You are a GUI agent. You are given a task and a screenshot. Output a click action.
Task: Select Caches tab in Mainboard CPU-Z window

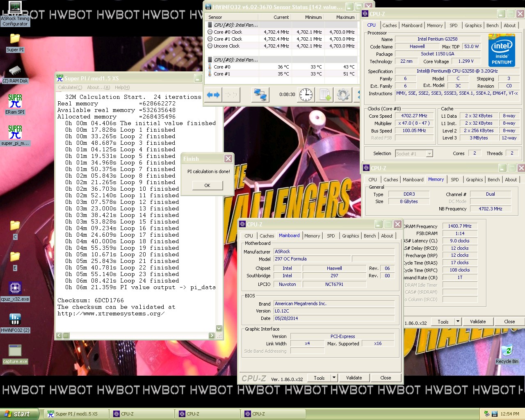tap(267, 236)
